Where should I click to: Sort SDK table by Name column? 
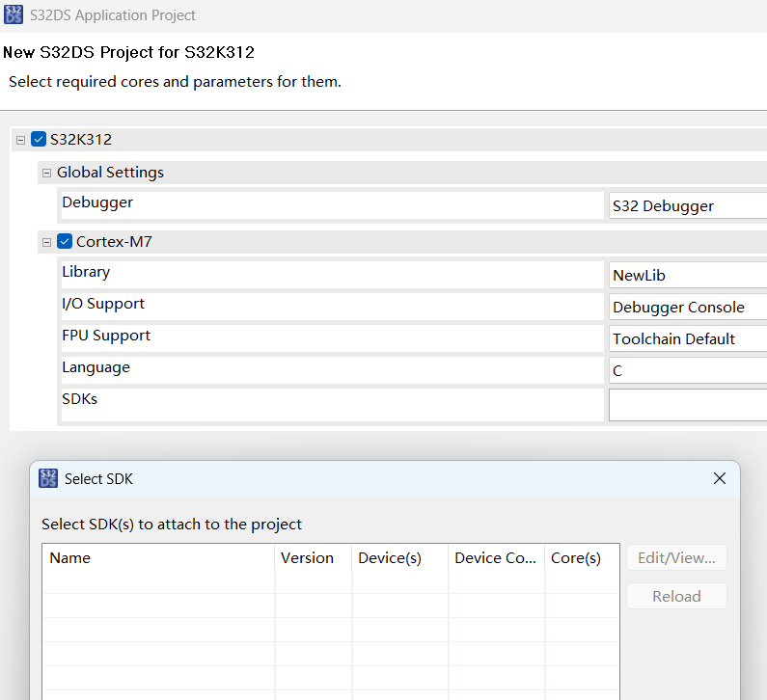pyautogui.click(x=158, y=557)
